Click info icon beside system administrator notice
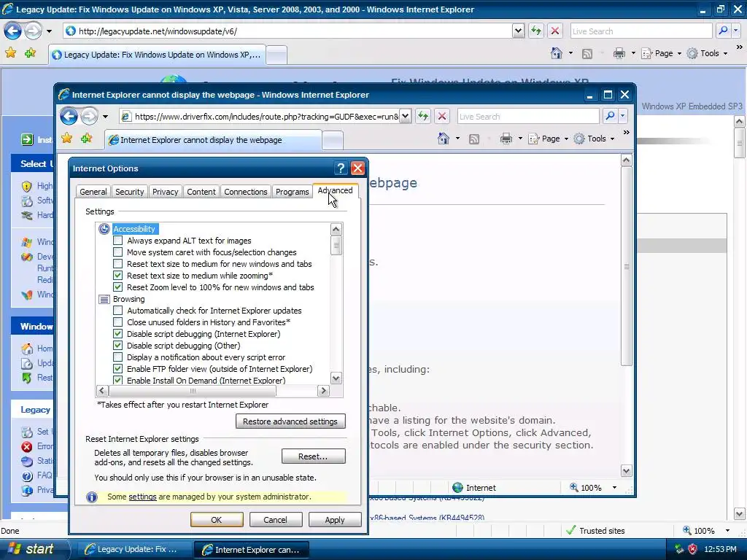The image size is (747, 560). (x=91, y=497)
